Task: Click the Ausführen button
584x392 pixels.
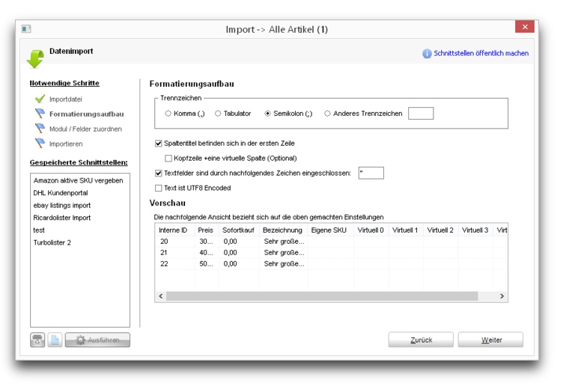Action: click(x=97, y=340)
